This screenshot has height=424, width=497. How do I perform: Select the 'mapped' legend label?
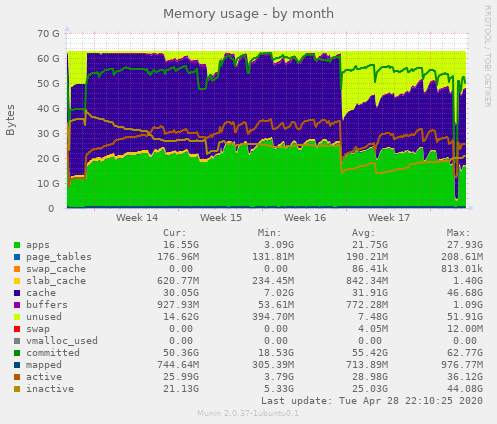pyautogui.click(x=44, y=365)
